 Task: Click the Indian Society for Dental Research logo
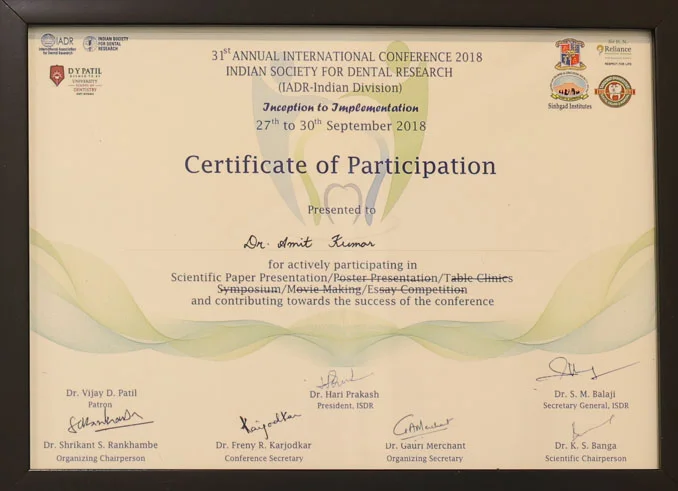105,44
